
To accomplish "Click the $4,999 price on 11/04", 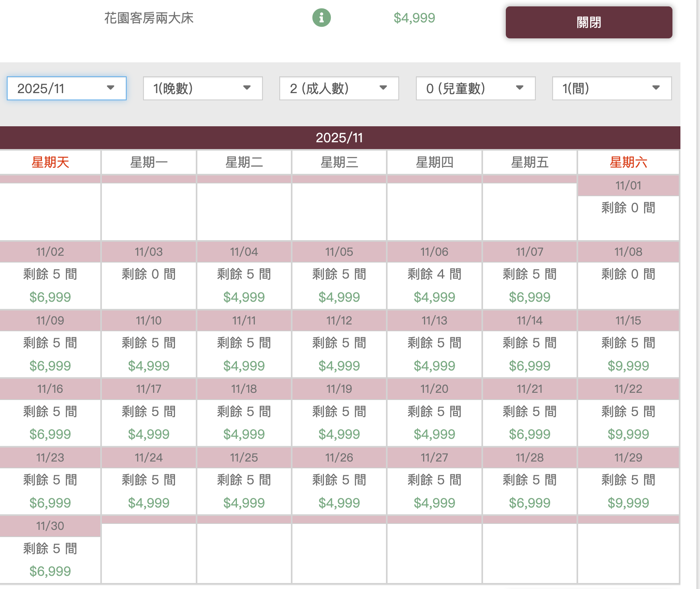I will click(x=244, y=297).
